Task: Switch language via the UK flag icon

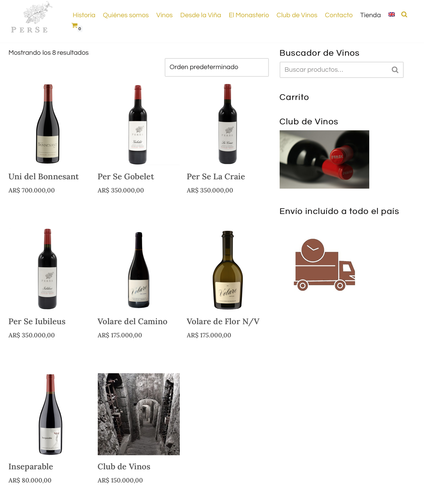Action: coord(391,14)
